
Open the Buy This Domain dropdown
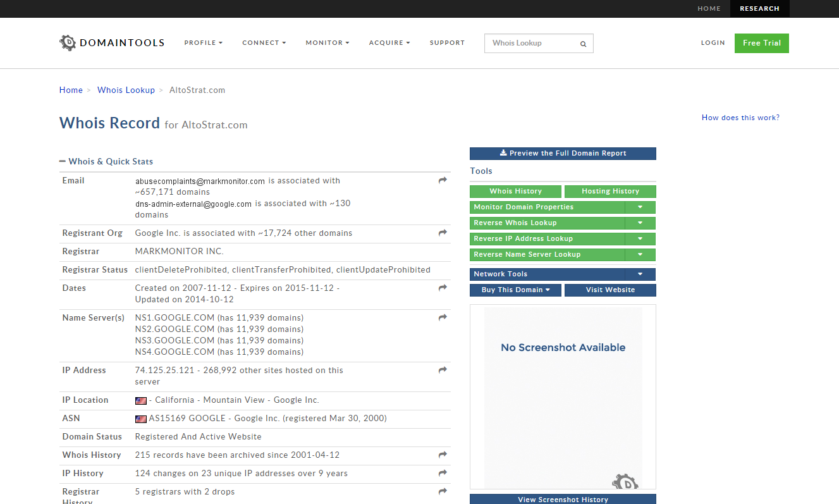(515, 290)
